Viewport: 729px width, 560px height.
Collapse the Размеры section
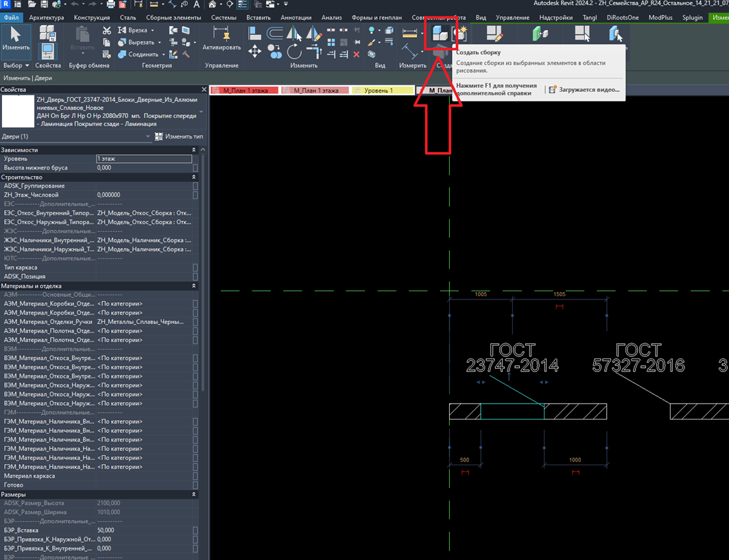coord(194,494)
